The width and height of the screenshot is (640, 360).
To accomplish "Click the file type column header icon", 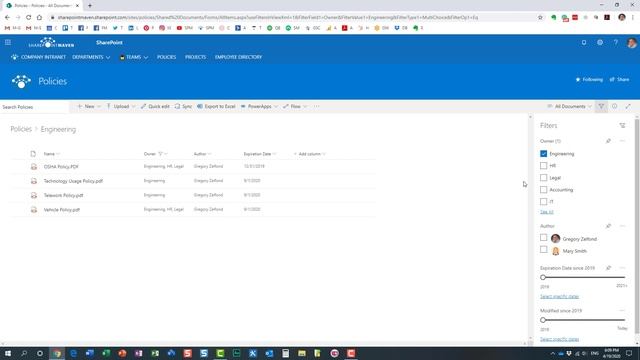I will (33, 154).
